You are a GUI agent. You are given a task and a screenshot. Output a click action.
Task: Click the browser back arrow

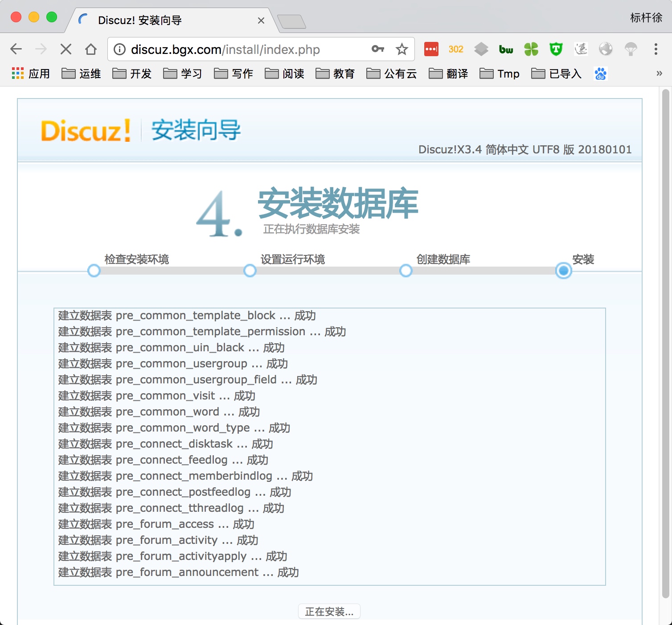(x=16, y=49)
